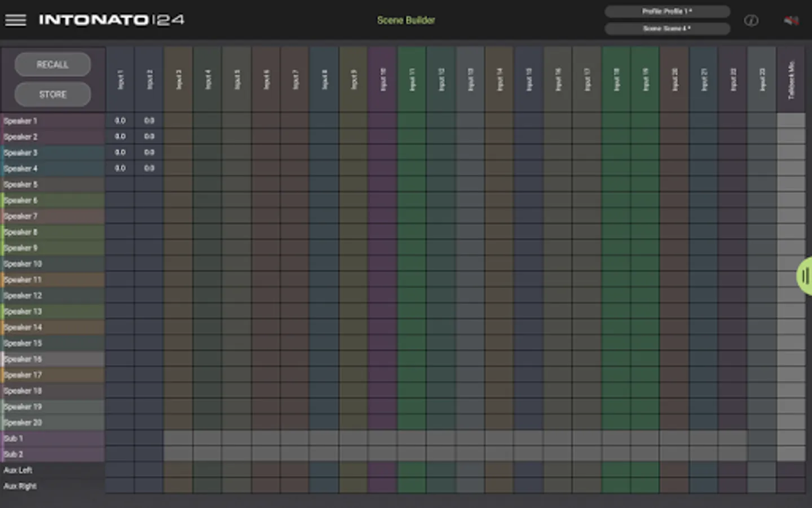Viewport: 812px width, 508px height.
Task: Select the Sub 1 row label
Action: (53, 438)
